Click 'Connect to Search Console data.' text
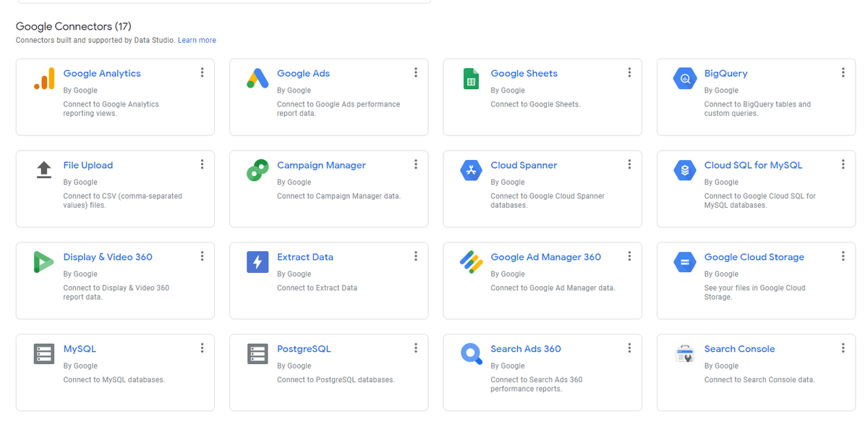This screenshot has height=425, width=868. click(759, 380)
